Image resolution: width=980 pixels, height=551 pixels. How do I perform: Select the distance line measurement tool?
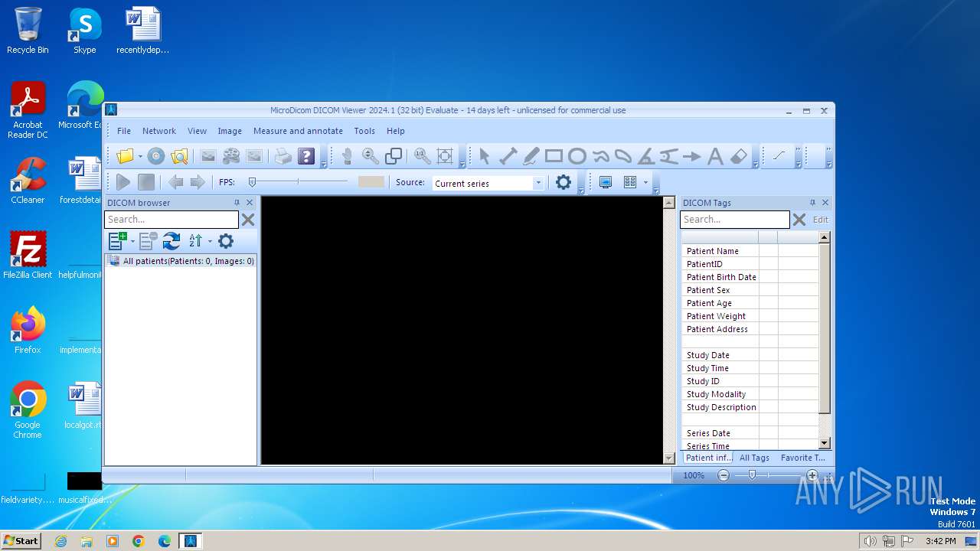coord(508,156)
